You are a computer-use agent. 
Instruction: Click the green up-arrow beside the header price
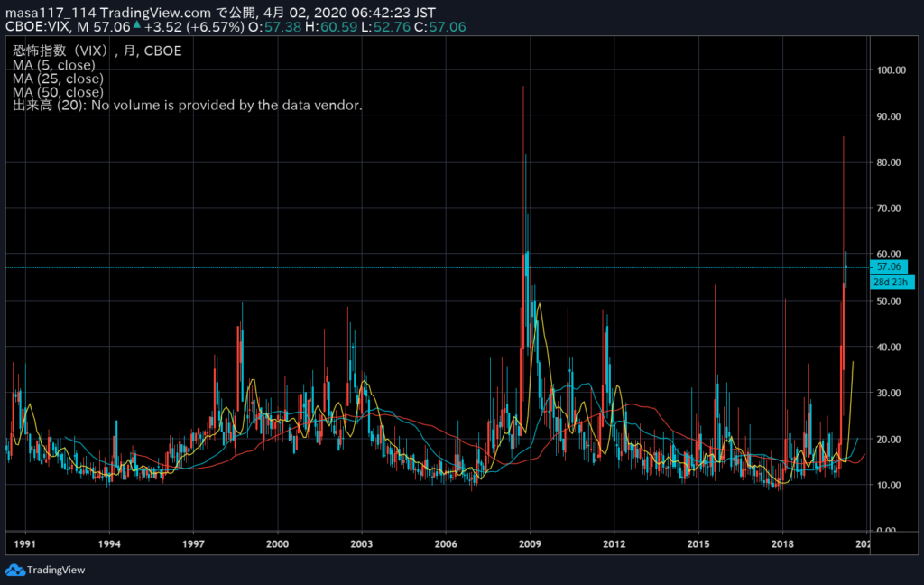137,24
